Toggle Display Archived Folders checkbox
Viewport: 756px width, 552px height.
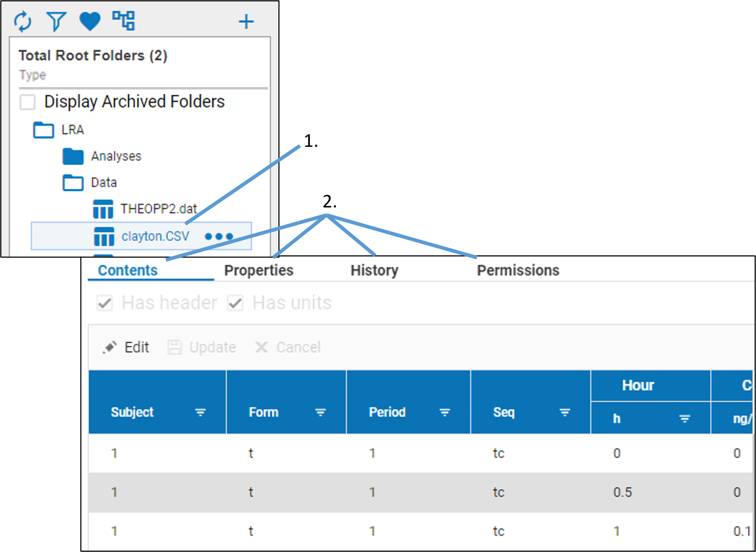click(x=28, y=102)
